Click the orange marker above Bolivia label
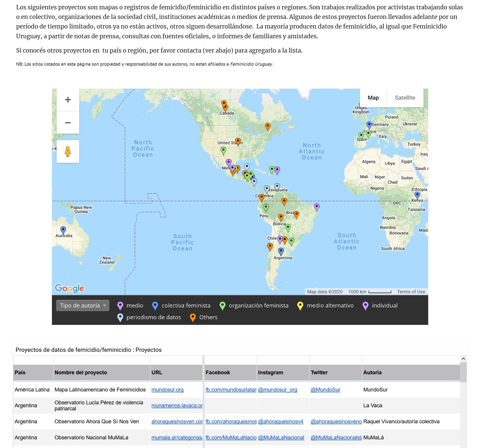The width and height of the screenshot is (479, 448). [281, 218]
